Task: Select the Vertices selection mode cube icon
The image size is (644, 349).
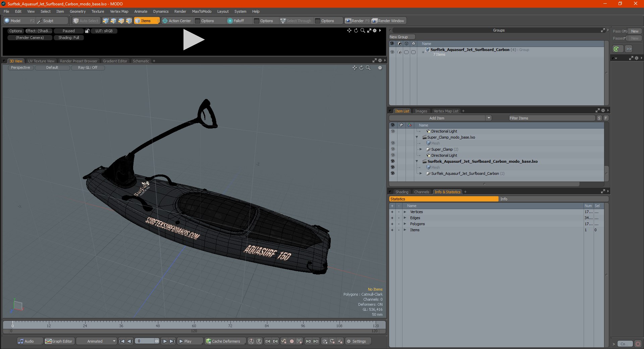Action: [x=106, y=21]
